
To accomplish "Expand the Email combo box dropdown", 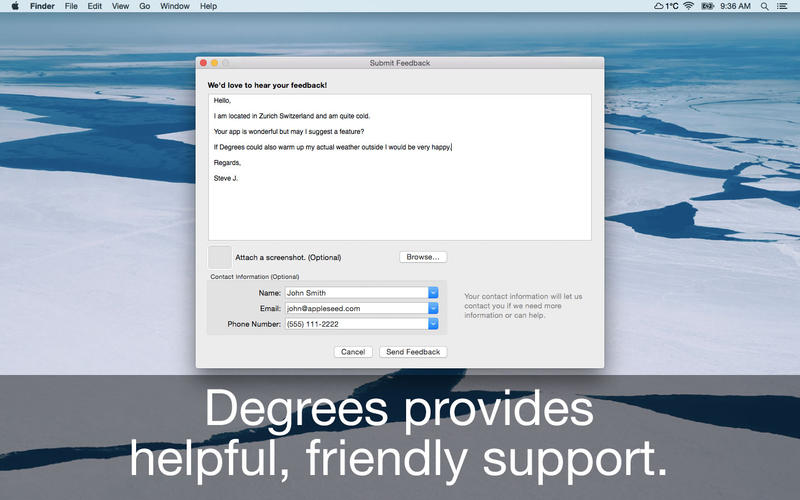I will click(433, 308).
